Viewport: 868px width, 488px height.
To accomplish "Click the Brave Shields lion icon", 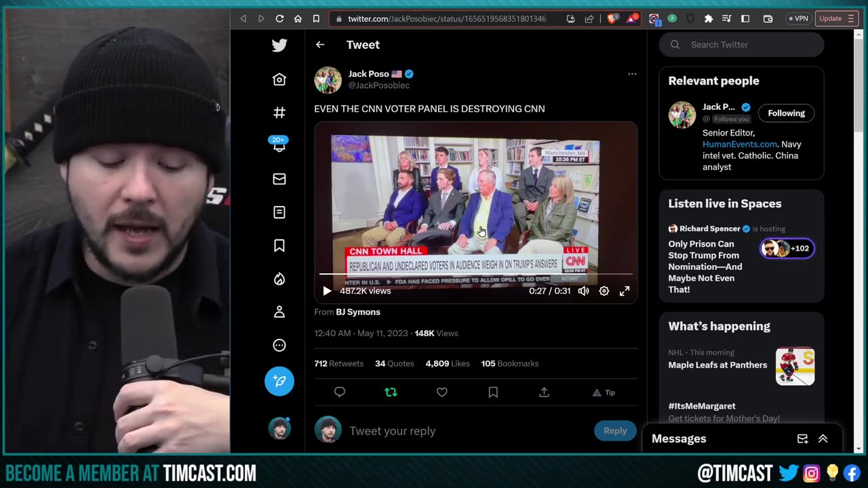I will point(612,19).
